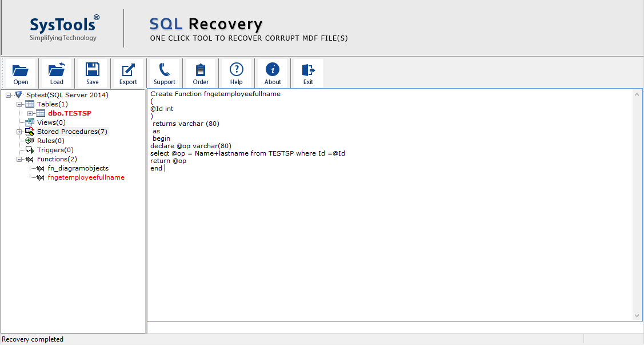Select Stored Procedures(7) tree item
The height and width of the screenshot is (345, 644).
point(72,132)
